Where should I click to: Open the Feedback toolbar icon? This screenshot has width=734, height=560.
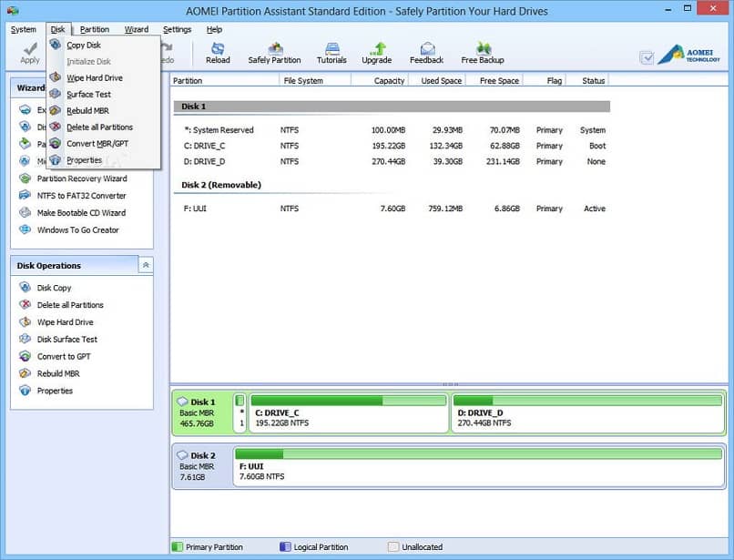point(426,52)
